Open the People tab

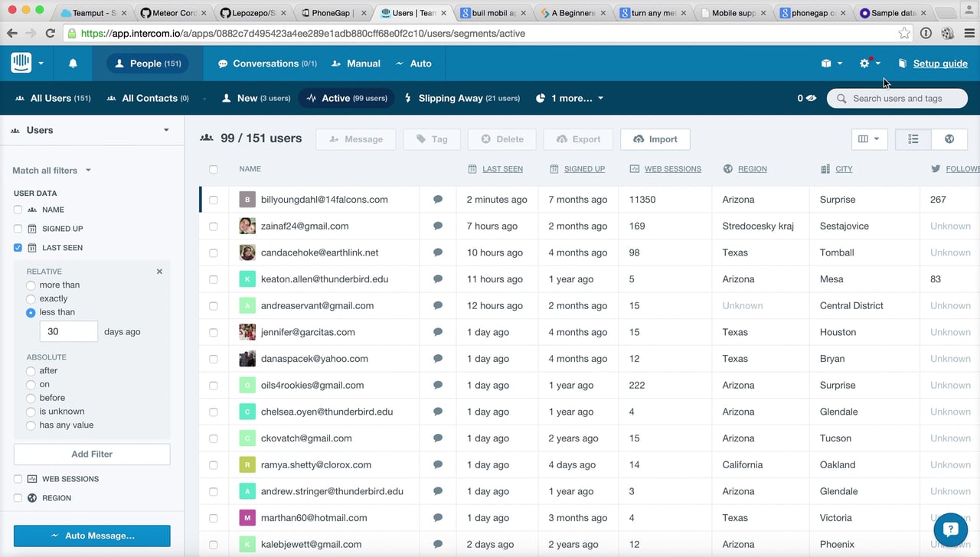coord(148,64)
